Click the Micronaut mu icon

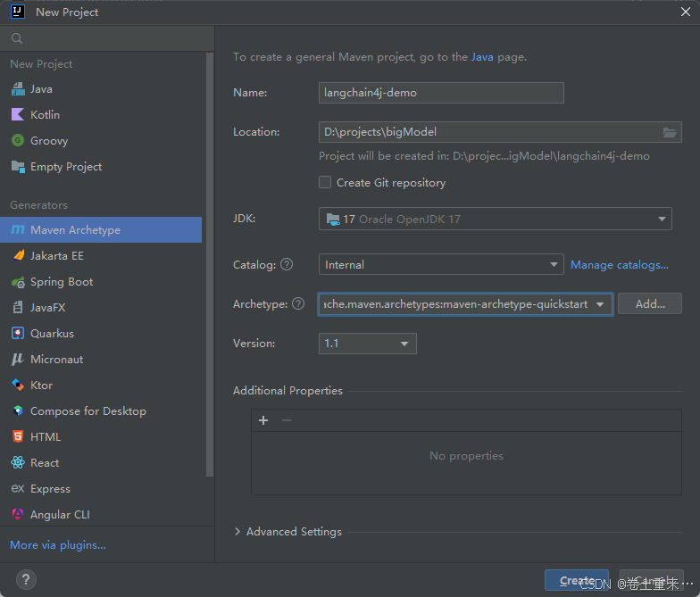pos(18,359)
